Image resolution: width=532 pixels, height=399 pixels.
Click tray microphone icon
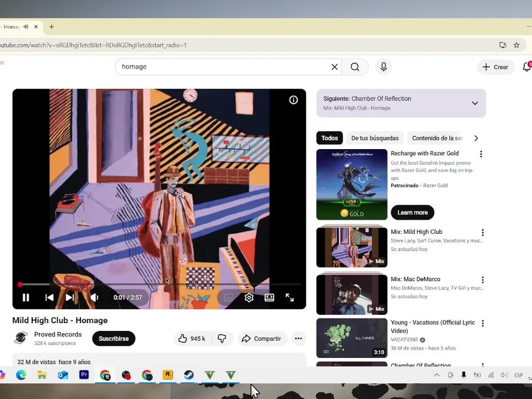463,375
